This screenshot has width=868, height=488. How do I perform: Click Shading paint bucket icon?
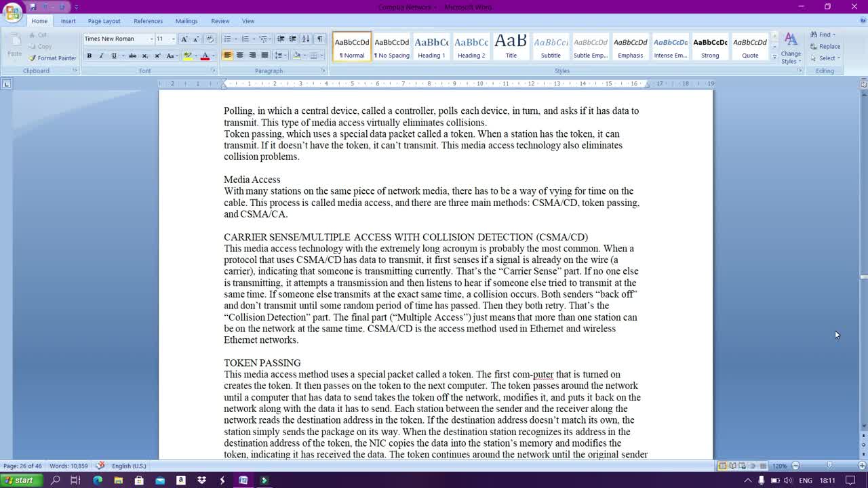[296, 56]
